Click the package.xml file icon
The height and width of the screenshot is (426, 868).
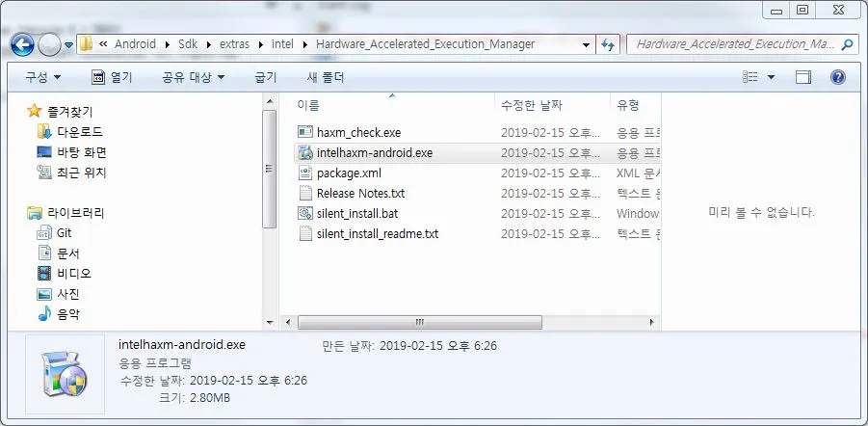pyautogui.click(x=305, y=173)
